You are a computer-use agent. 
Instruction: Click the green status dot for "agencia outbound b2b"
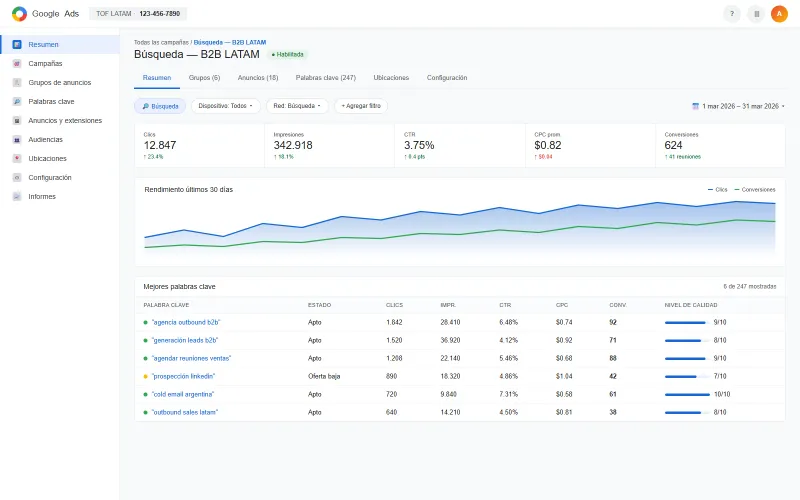coord(145,322)
